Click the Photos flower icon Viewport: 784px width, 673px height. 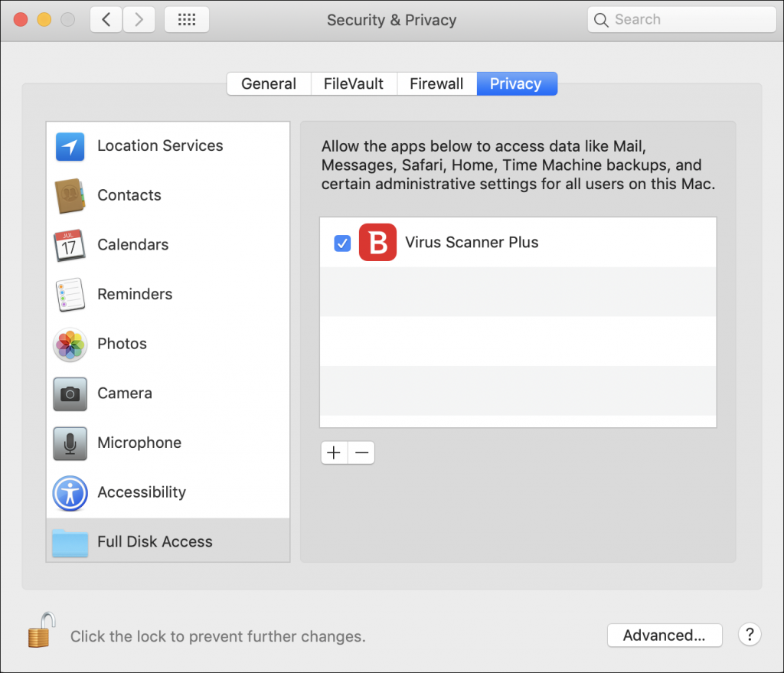[70, 345]
